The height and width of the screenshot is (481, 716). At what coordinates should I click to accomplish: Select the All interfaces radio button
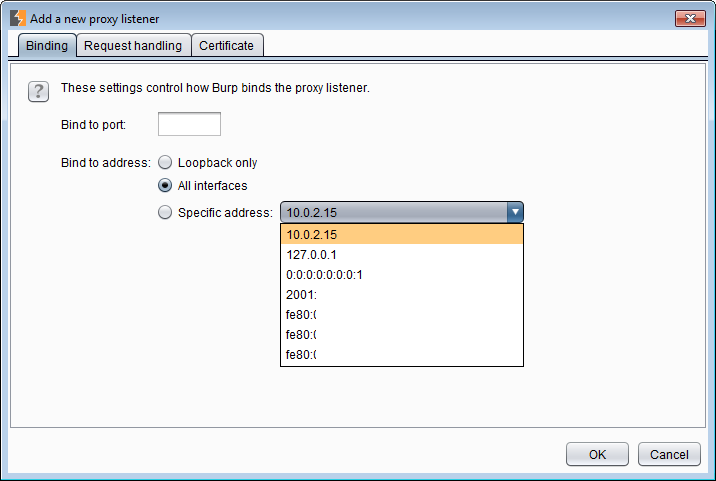tap(165, 185)
